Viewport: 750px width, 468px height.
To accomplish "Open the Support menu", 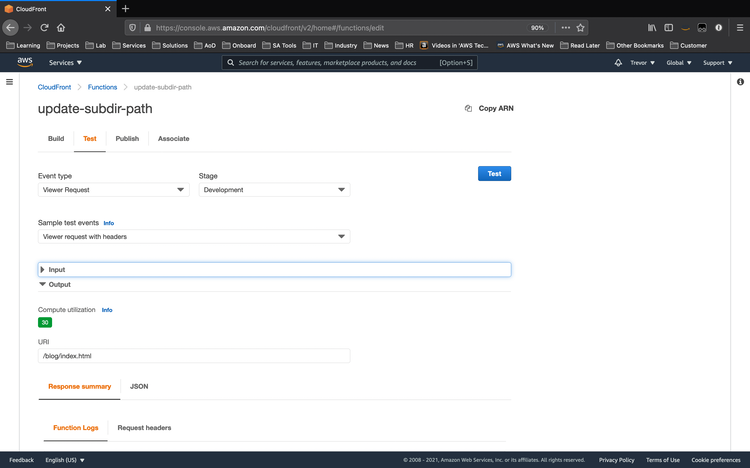I will (x=717, y=63).
